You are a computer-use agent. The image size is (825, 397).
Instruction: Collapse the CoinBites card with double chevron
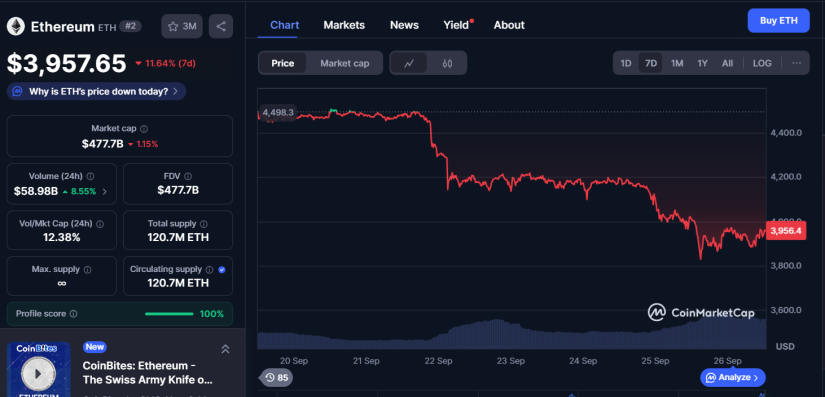225,349
